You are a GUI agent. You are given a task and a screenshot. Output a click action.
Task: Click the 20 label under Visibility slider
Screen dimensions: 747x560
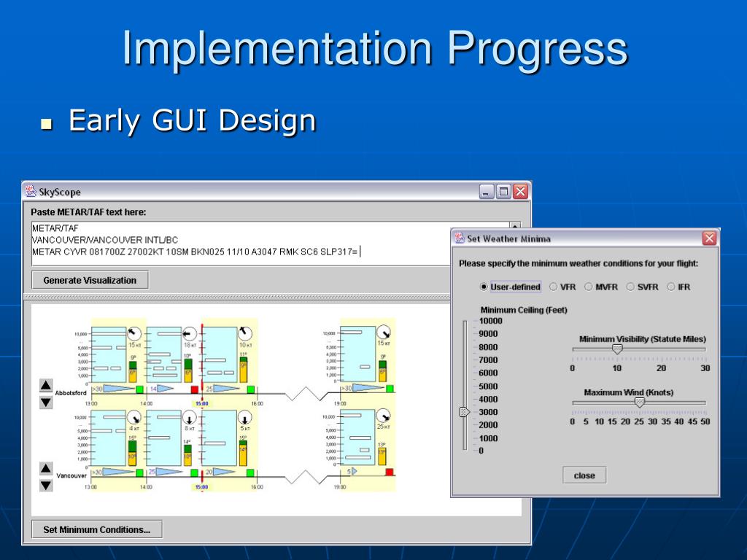(661, 368)
